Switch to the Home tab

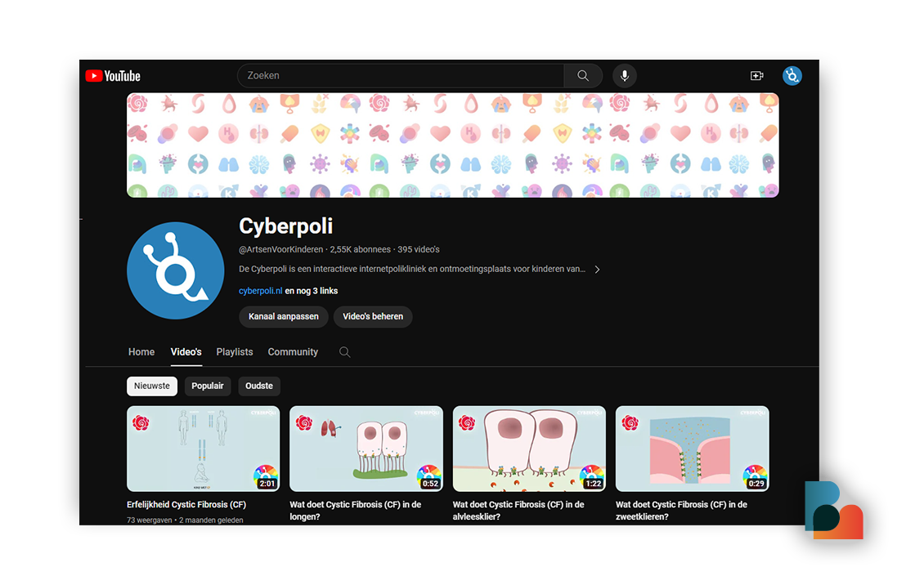(x=141, y=352)
